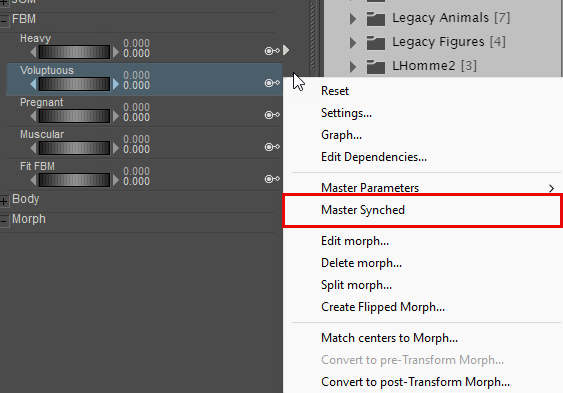Click the Voluptuous parameter label
Viewport: 563px width, 393px height.
(47, 70)
